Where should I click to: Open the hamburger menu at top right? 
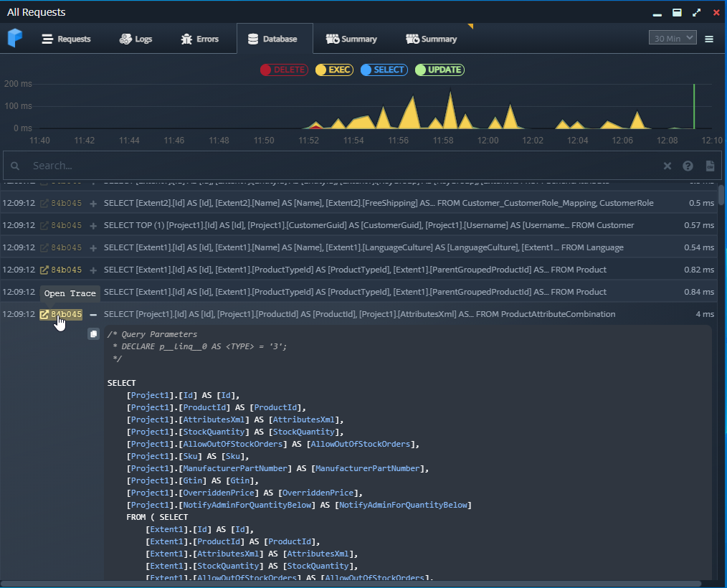[709, 39]
